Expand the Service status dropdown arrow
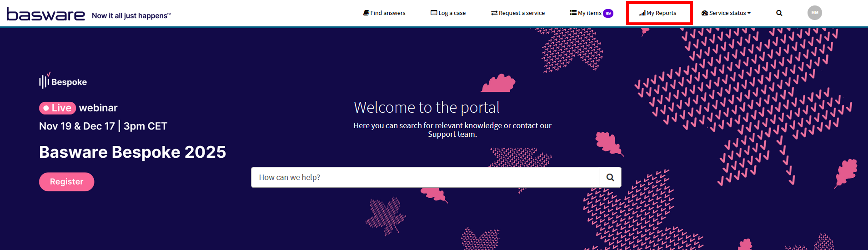The width and height of the screenshot is (868, 250). coord(749,13)
